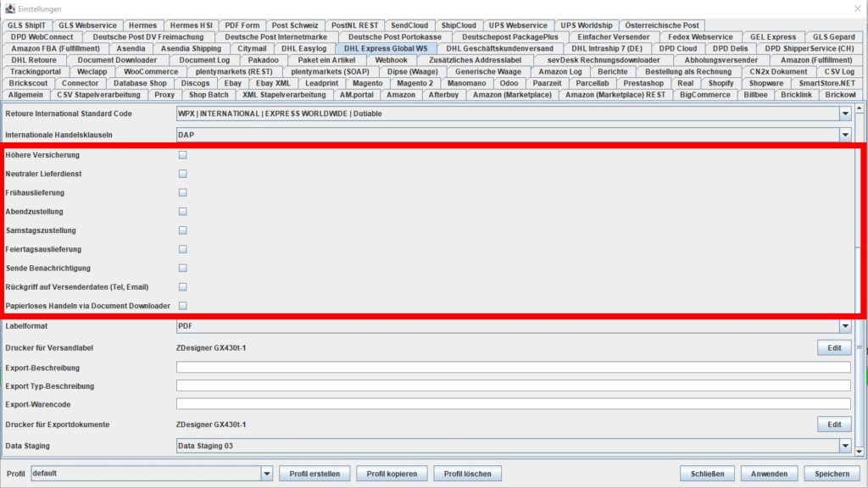Image resolution: width=868 pixels, height=488 pixels.
Task: Select the Amazon Log tab
Action: click(x=559, y=71)
